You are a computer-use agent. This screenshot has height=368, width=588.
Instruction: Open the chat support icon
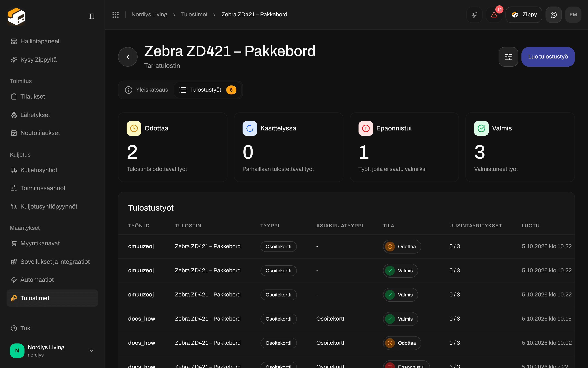553,15
